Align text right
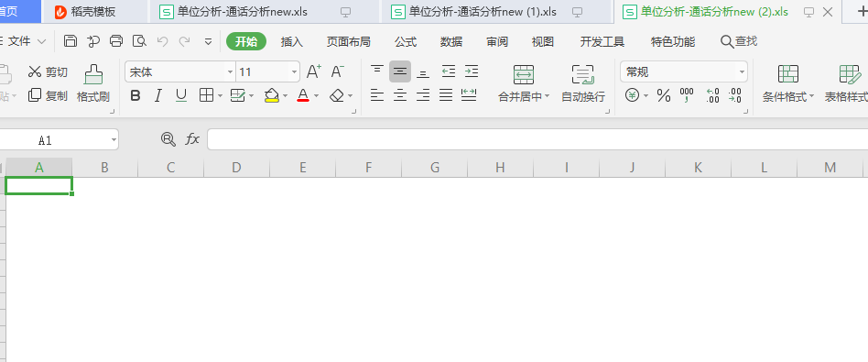Image resolution: width=868 pixels, height=362 pixels. pyautogui.click(x=423, y=95)
